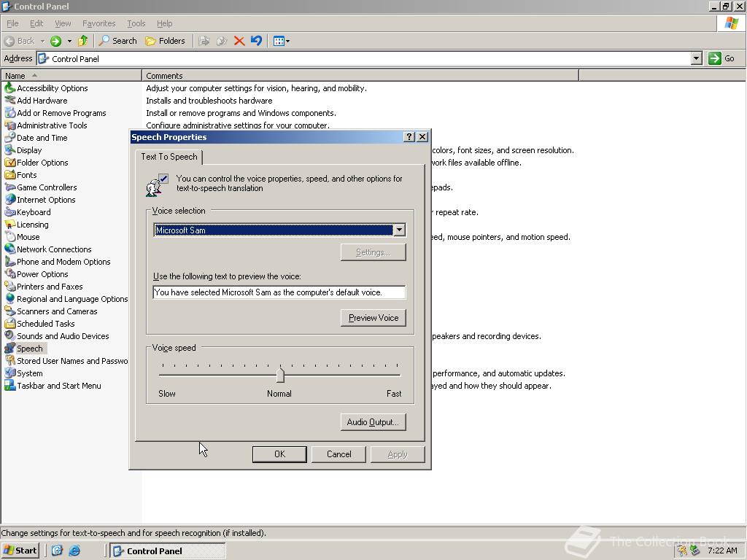Viewport: 747px width, 560px height.
Task: Click the Go button beside the address bar
Action: click(722, 58)
